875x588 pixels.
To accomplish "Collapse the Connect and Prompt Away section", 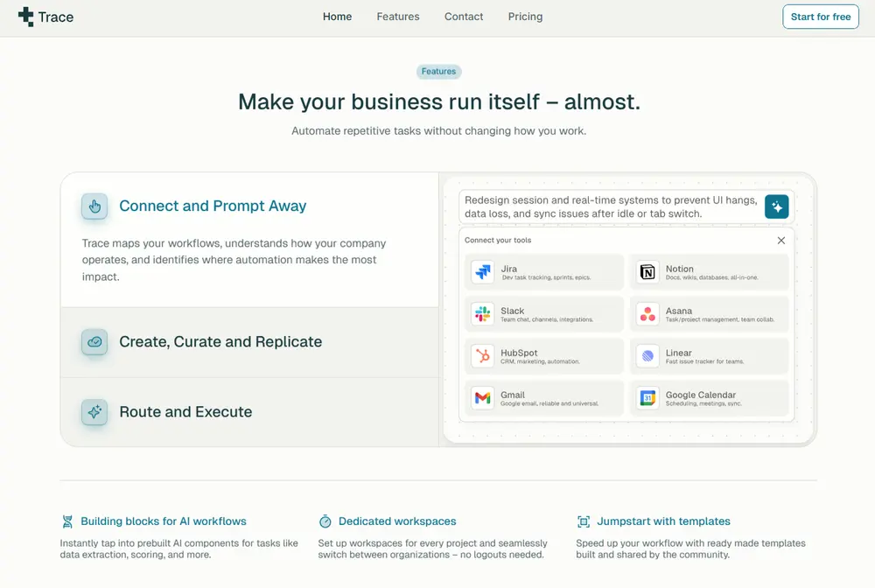I will [213, 206].
